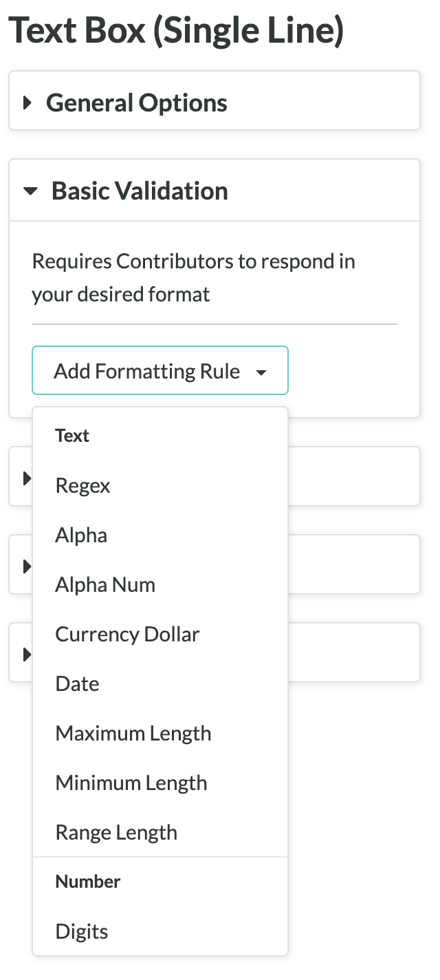This screenshot has width=440, height=980.
Task: Select the Alpha Num rule
Action: [104, 584]
